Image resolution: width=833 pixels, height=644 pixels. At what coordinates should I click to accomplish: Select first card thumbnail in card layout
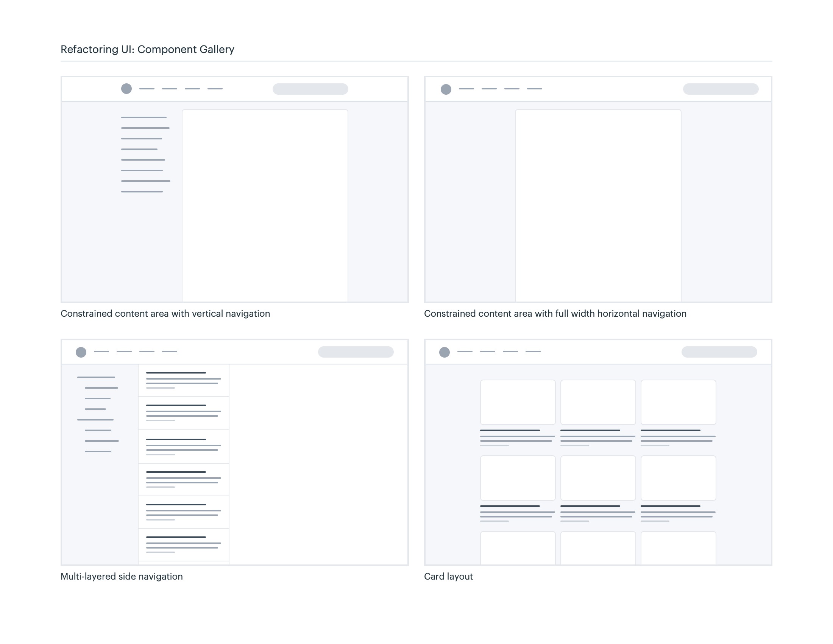[x=518, y=402]
